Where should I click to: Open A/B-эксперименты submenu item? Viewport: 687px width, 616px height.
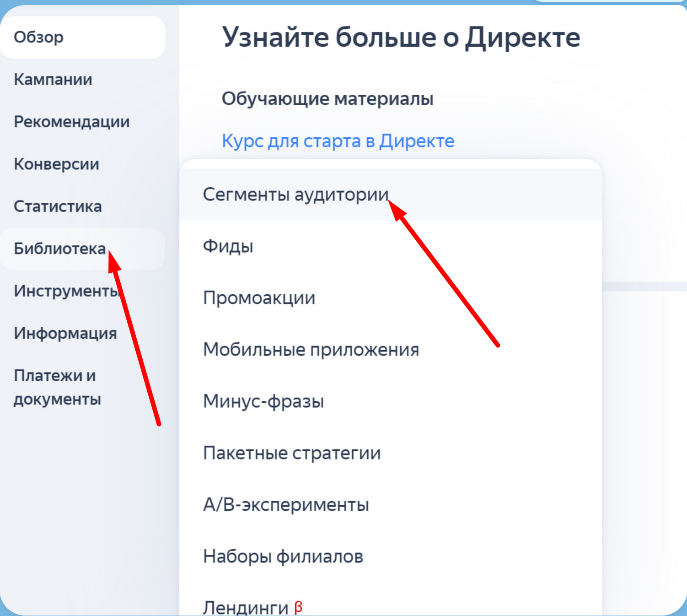[x=391, y=505]
